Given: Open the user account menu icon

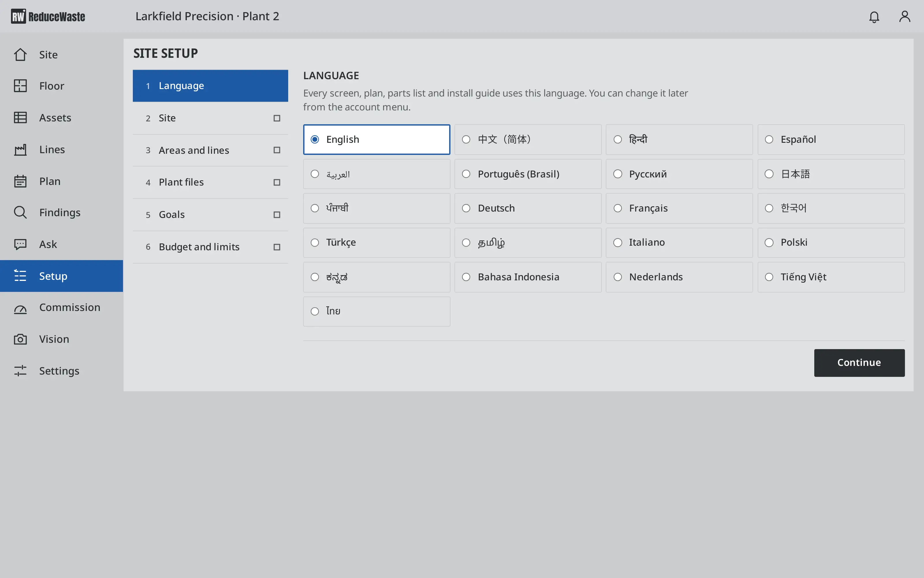Looking at the screenshot, I should coord(905,16).
